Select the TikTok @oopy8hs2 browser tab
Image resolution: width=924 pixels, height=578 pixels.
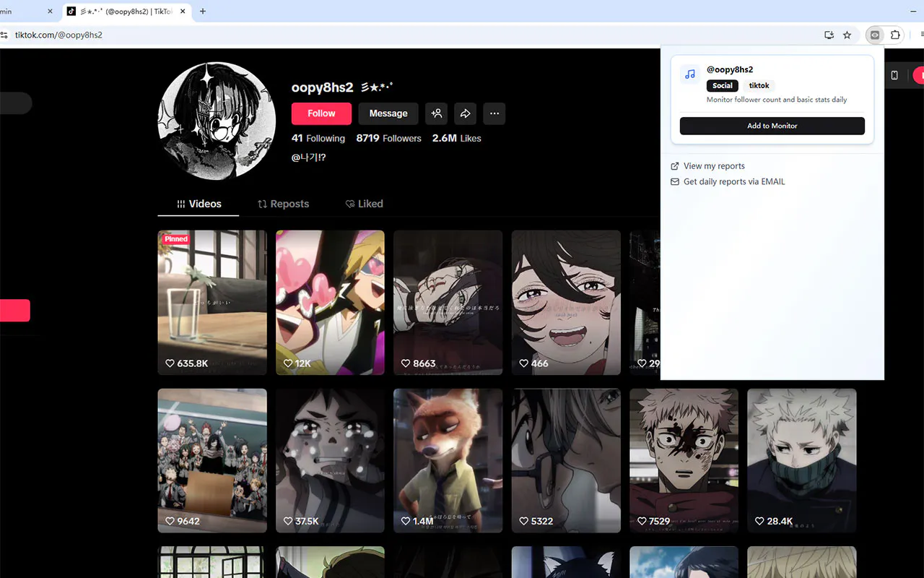point(126,12)
